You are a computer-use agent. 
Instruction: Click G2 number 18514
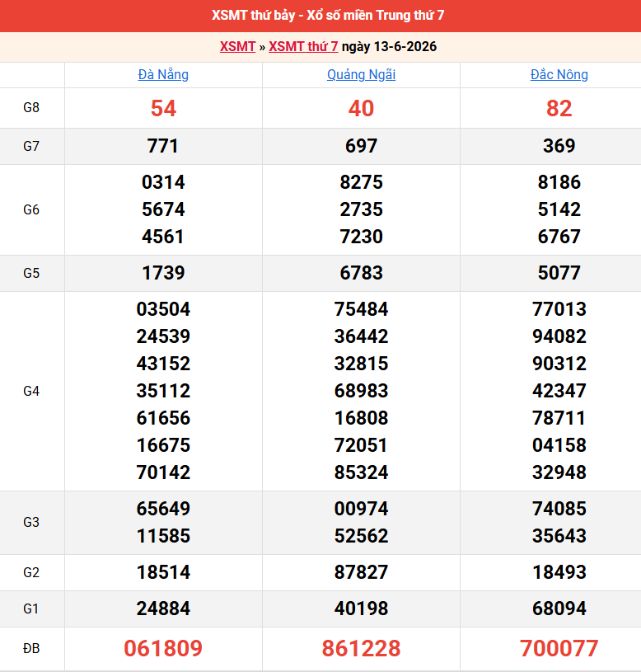click(x=163, y=572)
